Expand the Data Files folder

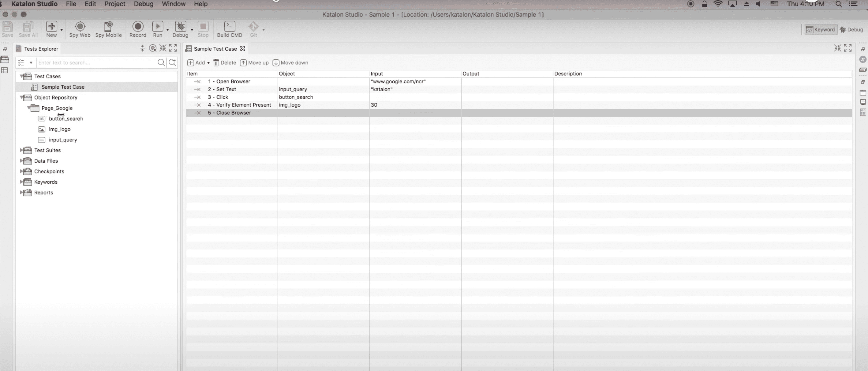click(x=21, y=161)
